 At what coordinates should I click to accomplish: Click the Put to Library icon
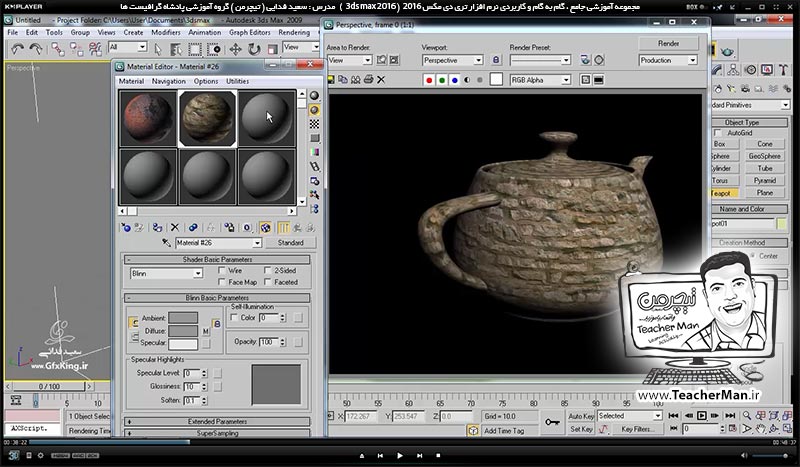(x=230, y=228)
